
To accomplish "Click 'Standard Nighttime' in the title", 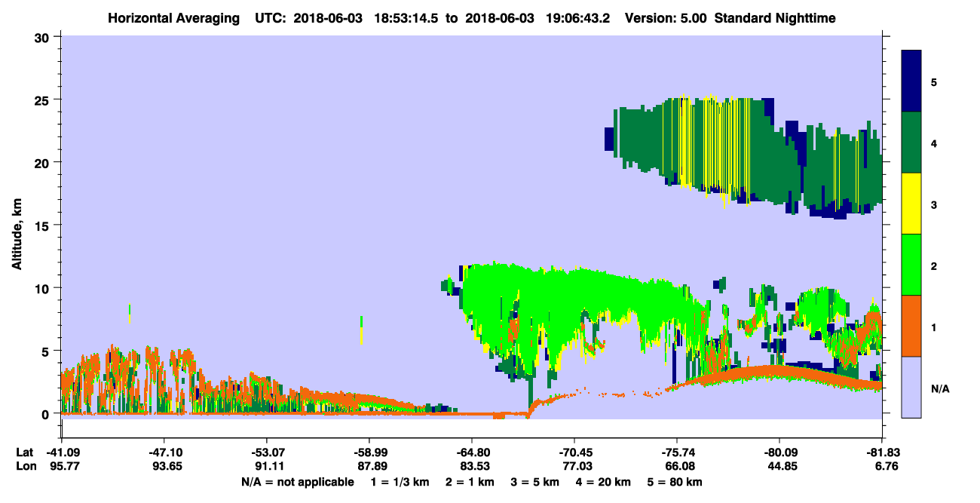I will (776, 17).
